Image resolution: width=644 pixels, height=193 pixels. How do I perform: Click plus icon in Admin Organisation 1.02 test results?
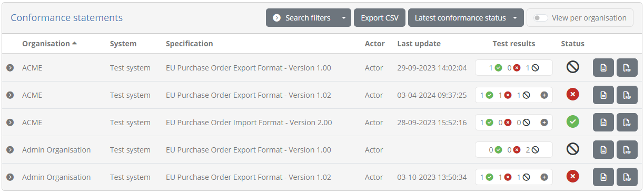[x=544, y=177]
